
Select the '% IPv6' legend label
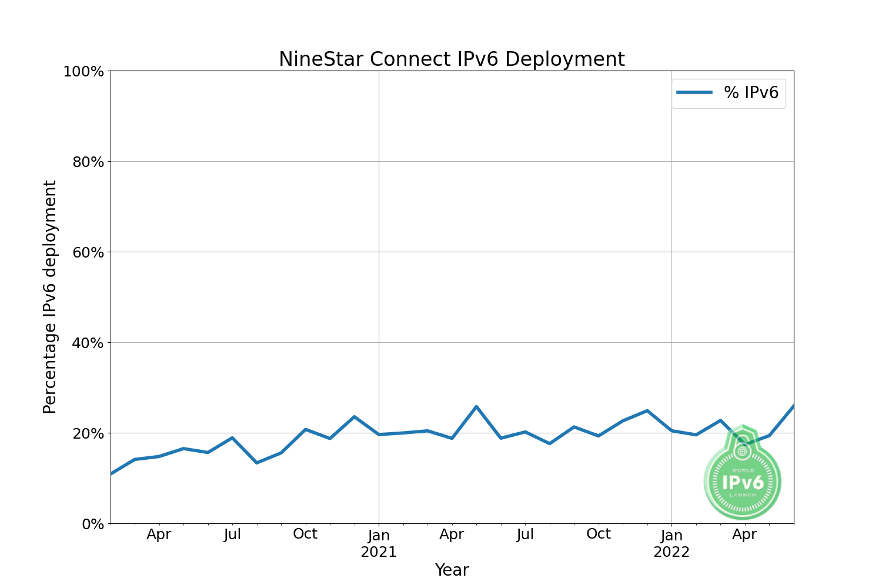[751, 93]
